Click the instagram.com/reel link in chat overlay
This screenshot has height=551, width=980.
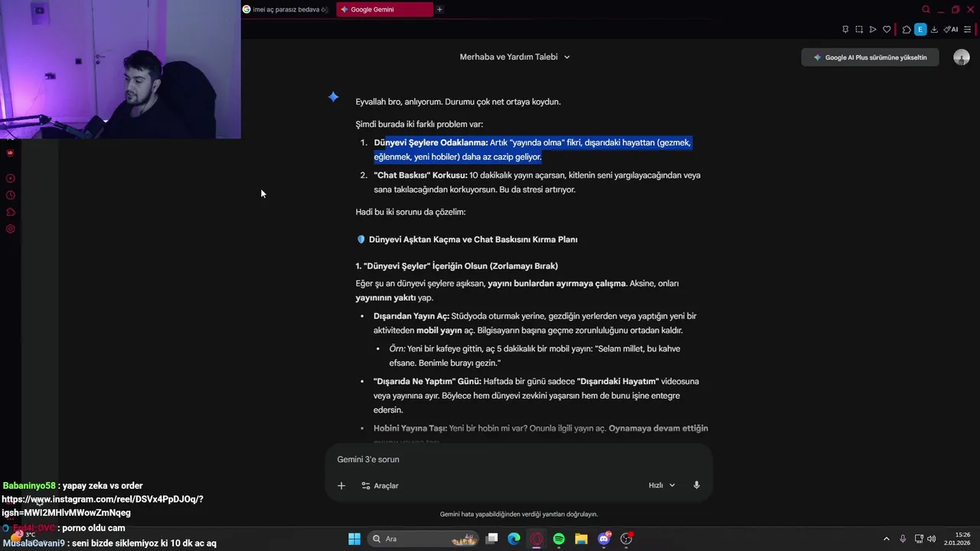click(x=103, y=506)
